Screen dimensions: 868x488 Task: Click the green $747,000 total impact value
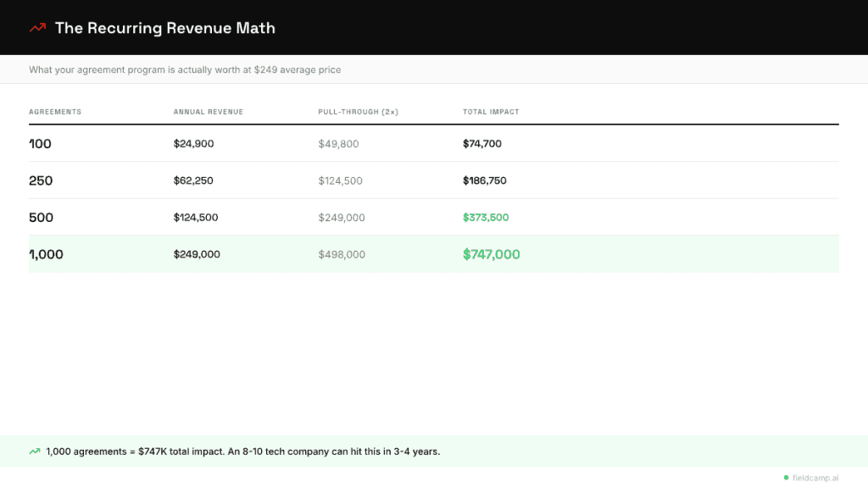click(x=491, y=254)
